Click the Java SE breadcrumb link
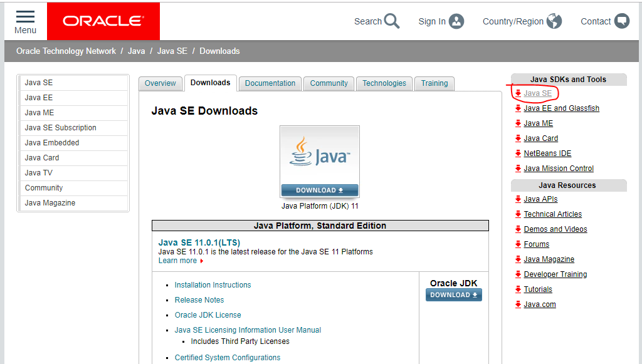This screenshot has width=642, height=364. pos(172,51)
